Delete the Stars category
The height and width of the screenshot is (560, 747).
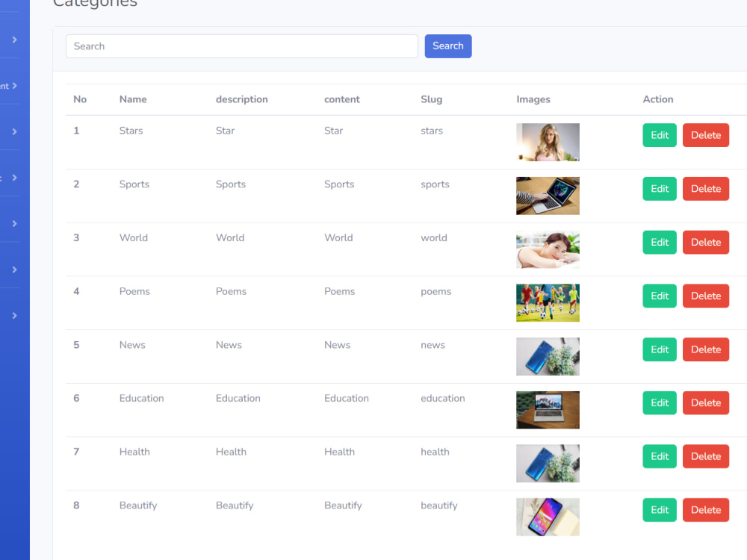pyautogui.click(x=706, y=135)
